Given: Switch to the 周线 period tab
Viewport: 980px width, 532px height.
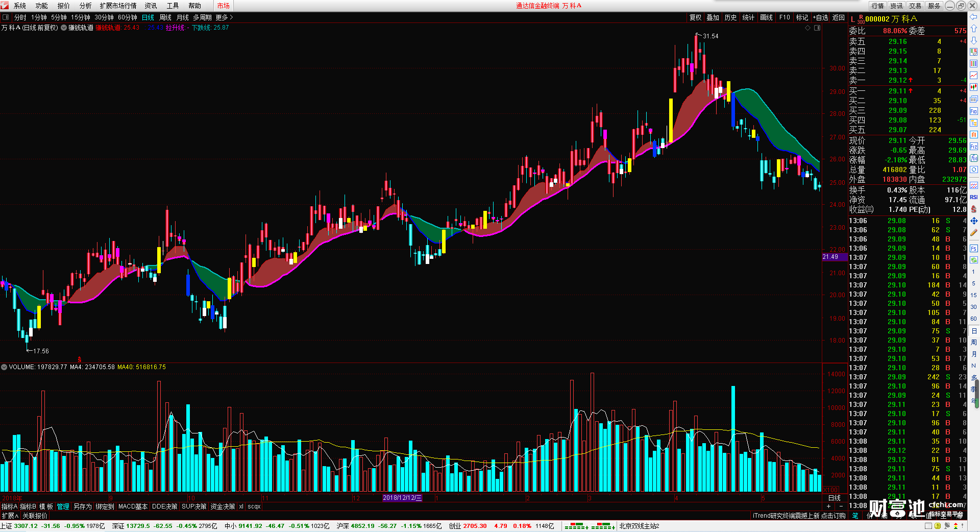Looking at the screenshot, I should pyautogui.click(x=165, y=17).
